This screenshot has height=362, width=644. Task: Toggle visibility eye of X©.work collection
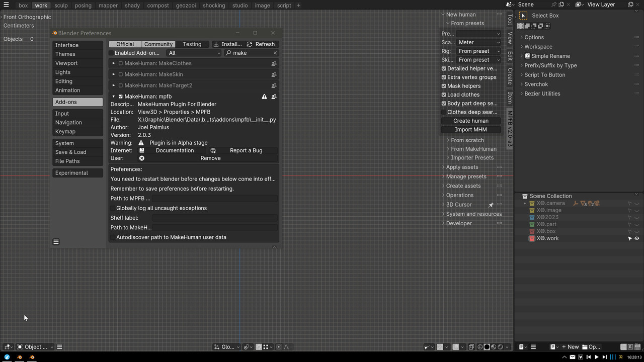coord(637,239)
